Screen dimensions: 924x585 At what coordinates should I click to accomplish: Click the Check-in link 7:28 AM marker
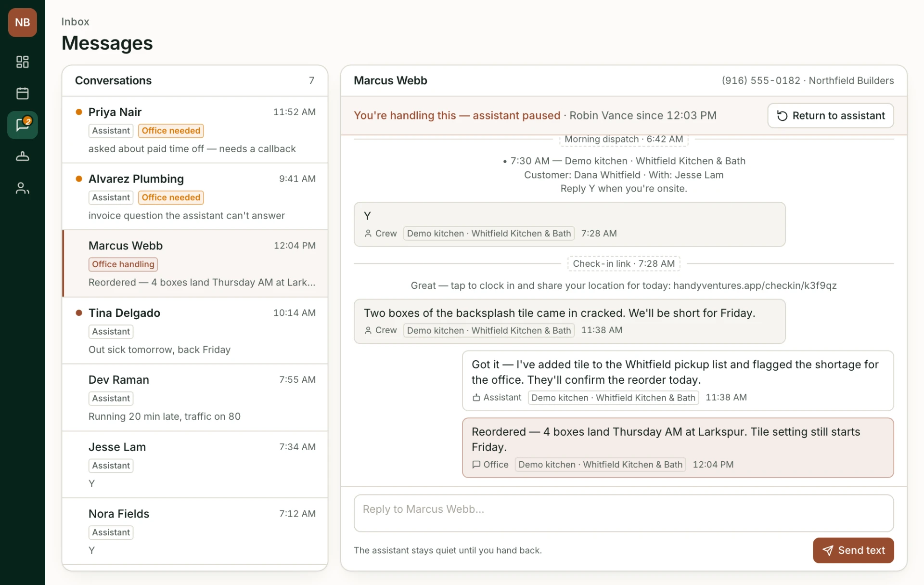pyautogui.click(x=624, y=263)
